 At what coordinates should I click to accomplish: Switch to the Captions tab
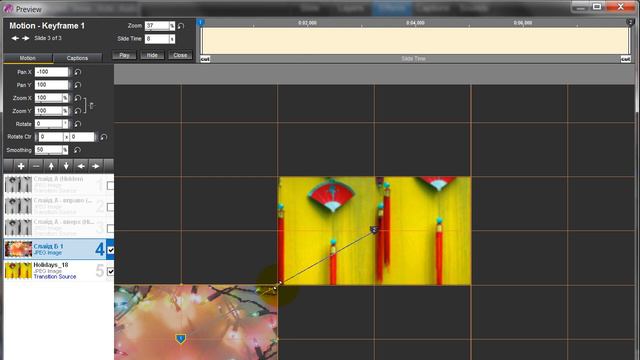(x=77, y=58)
